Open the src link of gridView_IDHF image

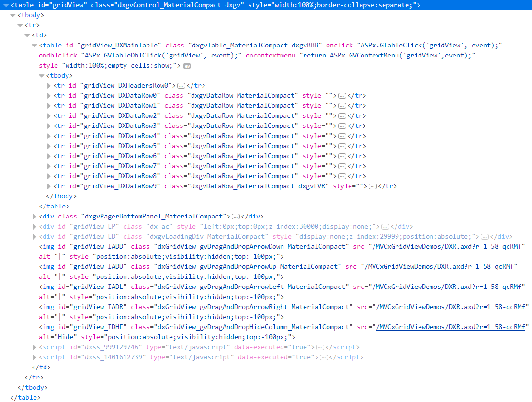[x=451, y=327]
